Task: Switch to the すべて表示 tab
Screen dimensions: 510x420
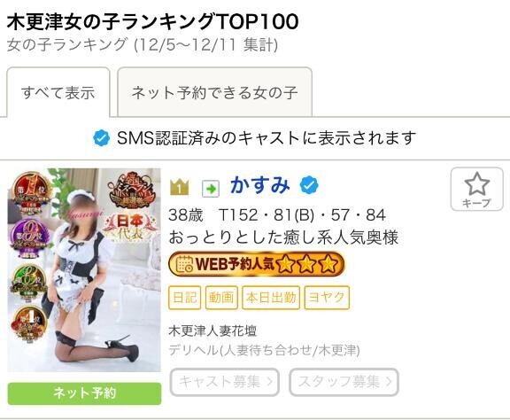Action: pos(58,92)
